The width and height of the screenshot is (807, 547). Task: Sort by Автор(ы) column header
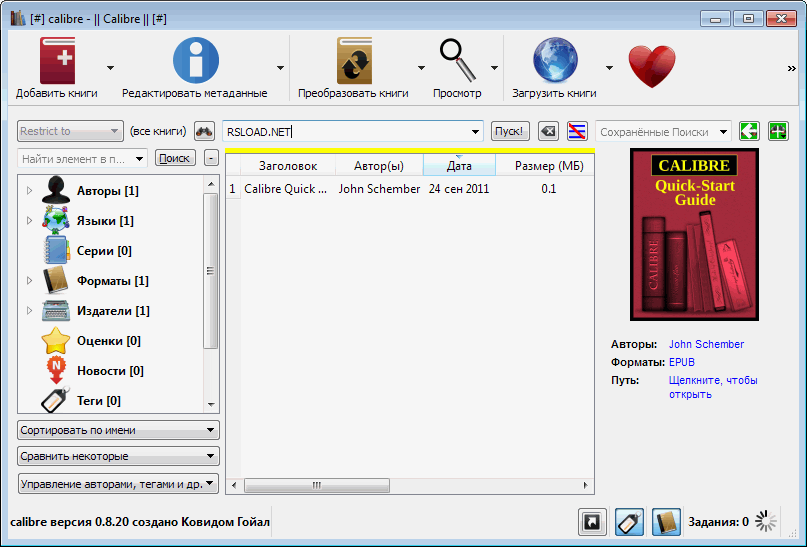[x=379, y=166]
